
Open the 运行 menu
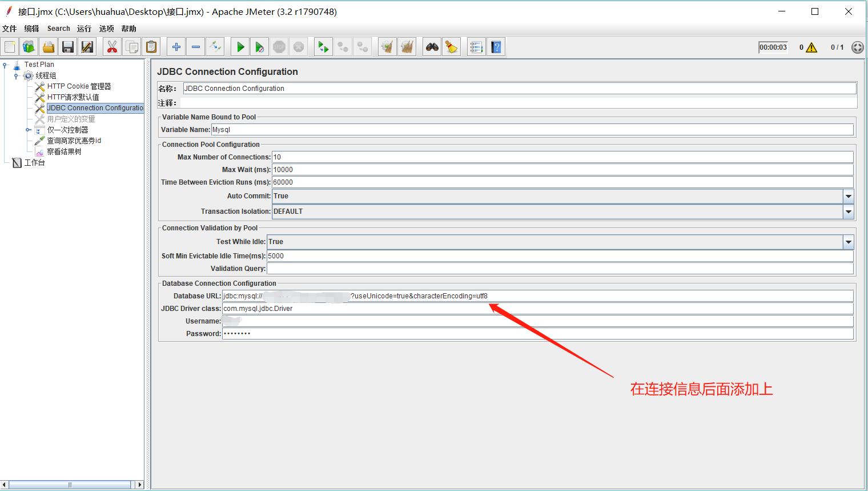click(84, 29)
